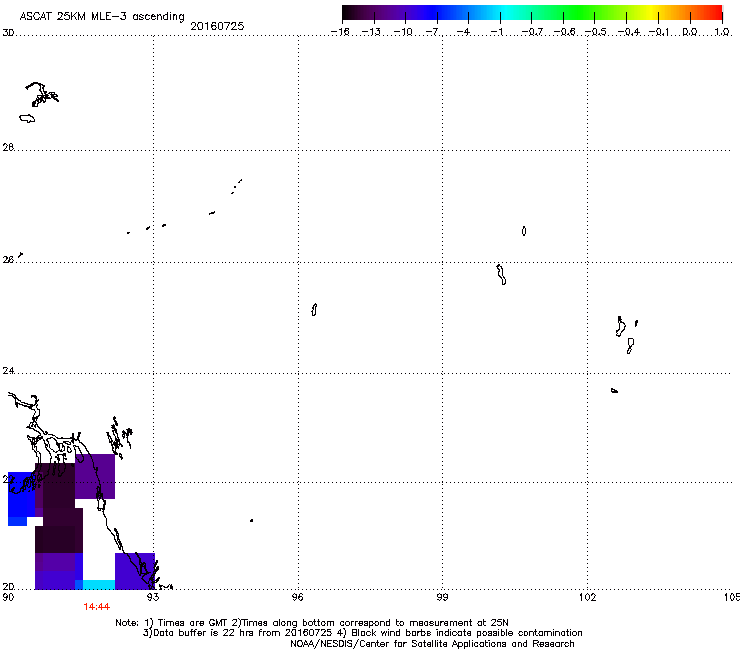Click the 99 longitude axis label
Screen dimensions: 740x650
pos(442,597)
